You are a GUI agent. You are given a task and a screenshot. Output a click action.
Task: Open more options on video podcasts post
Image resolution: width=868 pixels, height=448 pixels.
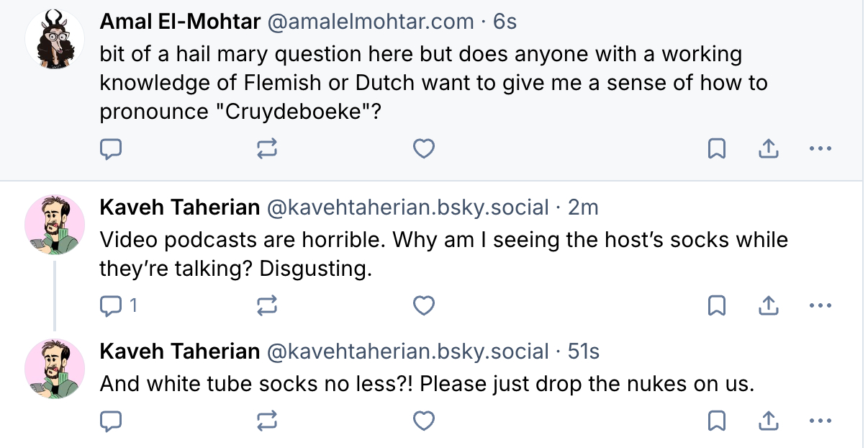pos(820,306)
